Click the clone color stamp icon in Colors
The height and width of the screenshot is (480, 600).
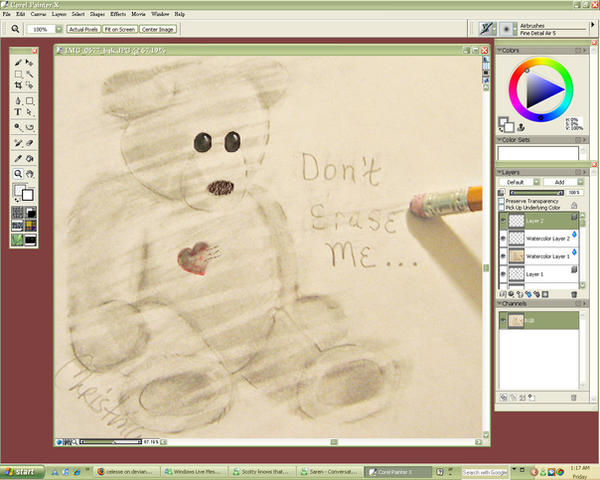521,127
